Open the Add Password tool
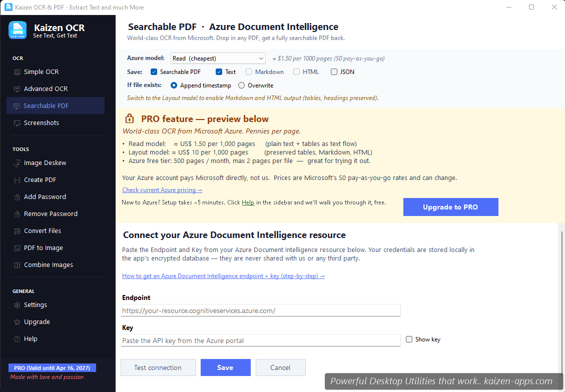 click(x=45, y=196)
